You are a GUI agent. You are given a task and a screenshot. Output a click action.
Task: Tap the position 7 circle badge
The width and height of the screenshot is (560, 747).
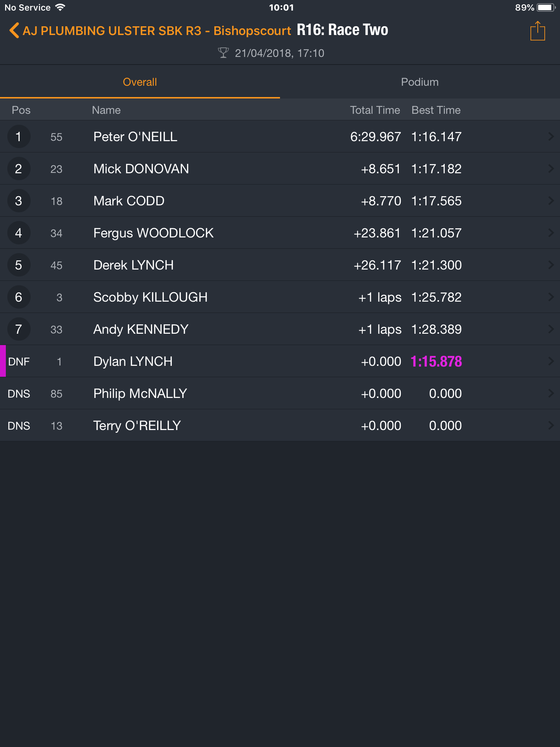pyautogui.click(x=19, y=329)
